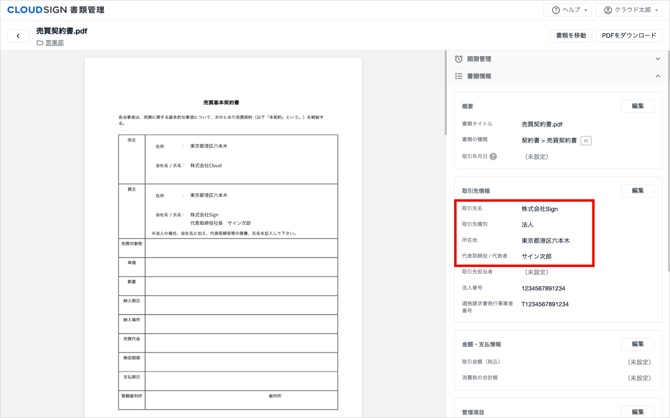Select the 書類タイトル value 売買契約書.pdf

tap(542, 124)
